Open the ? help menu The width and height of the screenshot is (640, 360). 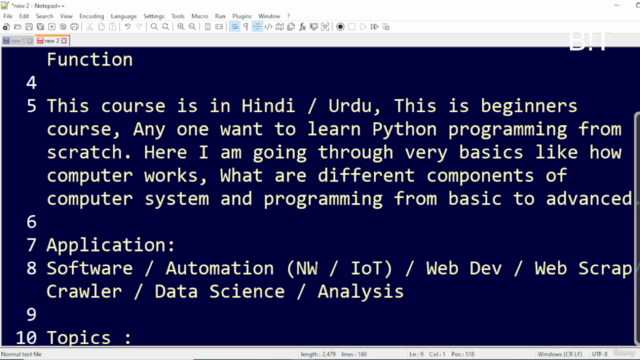[x=288, y=16]
